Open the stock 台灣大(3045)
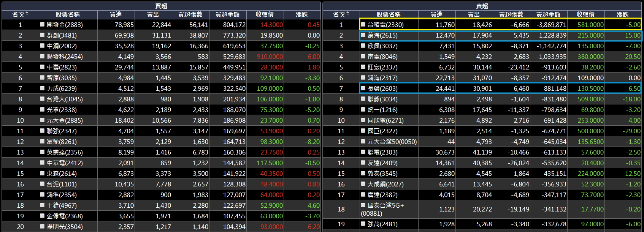 pos(65,99)
